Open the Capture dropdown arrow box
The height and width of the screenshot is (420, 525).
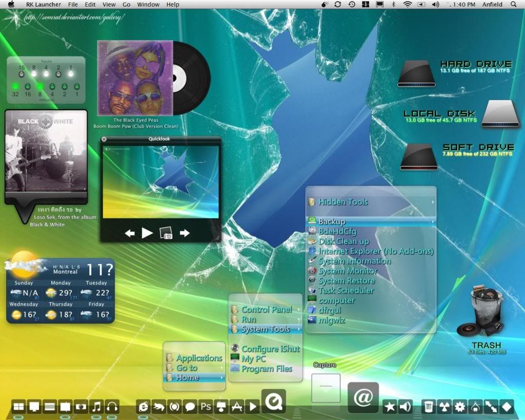click(x=326, y=388)
